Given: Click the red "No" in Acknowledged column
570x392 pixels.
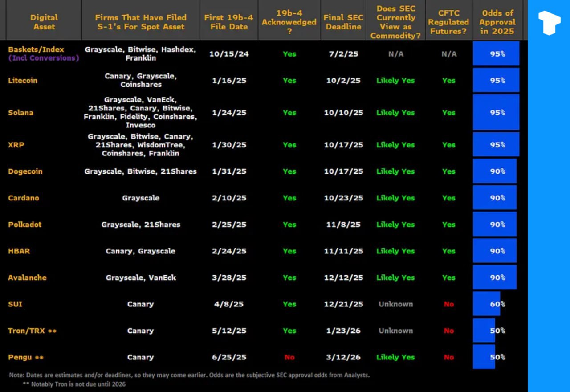Looking at the screenshot, I should (x=289, y=357).
